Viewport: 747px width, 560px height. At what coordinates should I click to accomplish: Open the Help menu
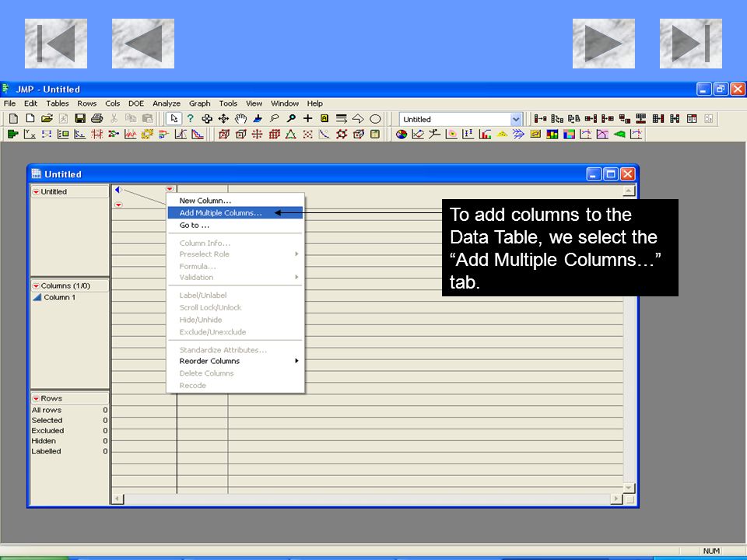click(x=314, y=103)
